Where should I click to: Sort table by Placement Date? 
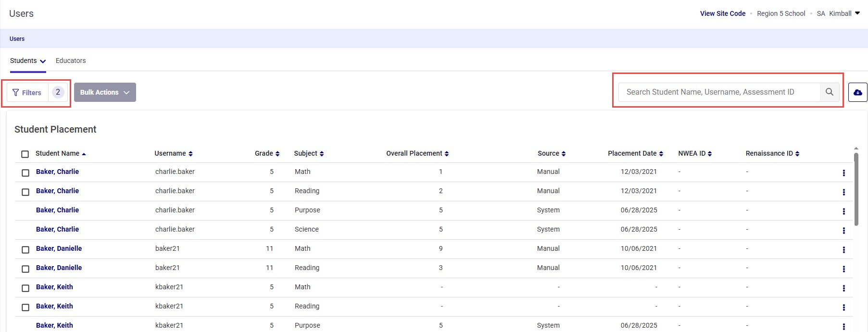[x=661, y=154]
